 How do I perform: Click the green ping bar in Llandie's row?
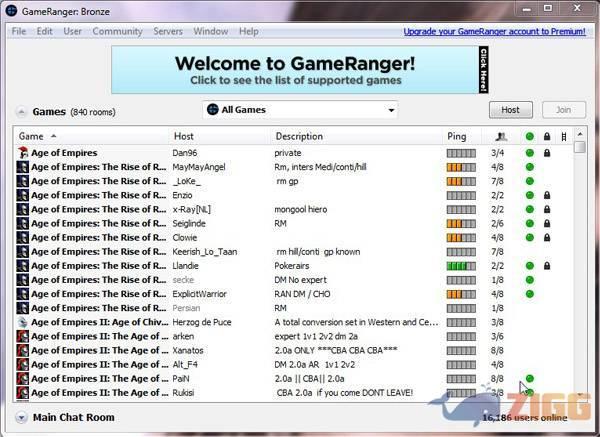click(460, 266)
